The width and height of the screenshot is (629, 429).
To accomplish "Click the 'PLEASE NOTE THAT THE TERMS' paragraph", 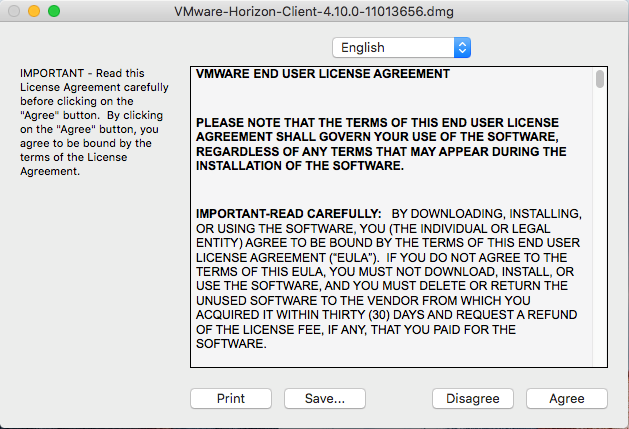I will tap(381, 144).
